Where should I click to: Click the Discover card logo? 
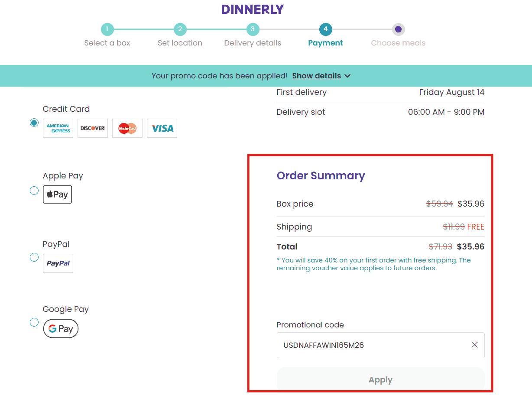[93, 128]
